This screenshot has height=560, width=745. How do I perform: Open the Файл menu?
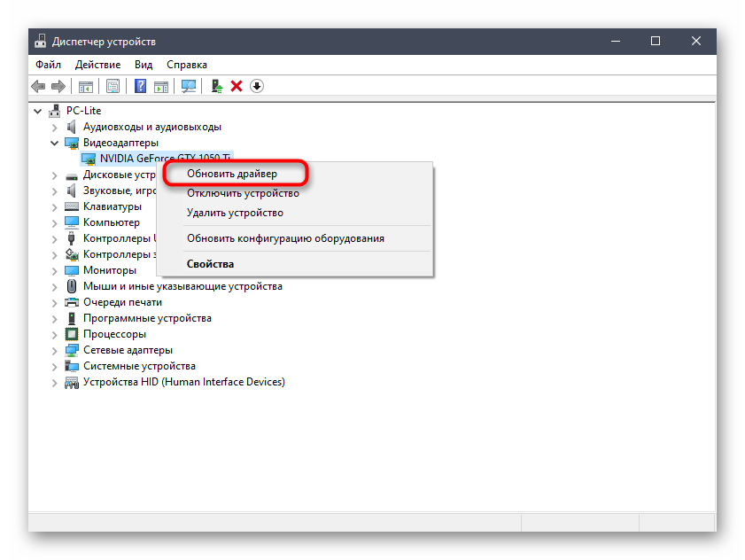[48, 65]
